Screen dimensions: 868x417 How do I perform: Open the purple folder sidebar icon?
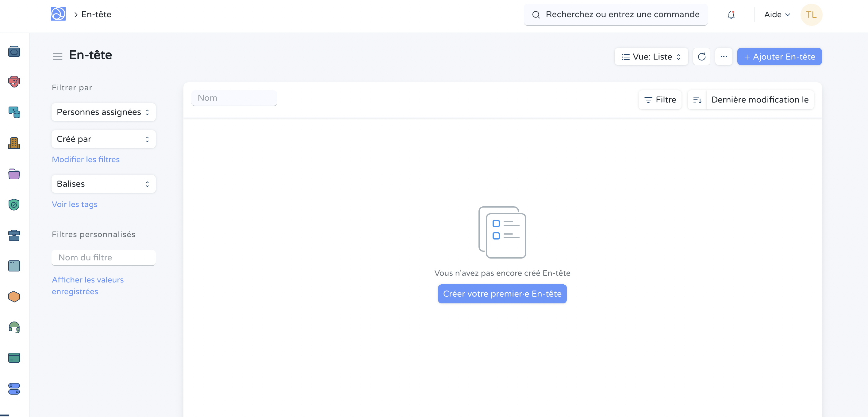click(14, 174)
